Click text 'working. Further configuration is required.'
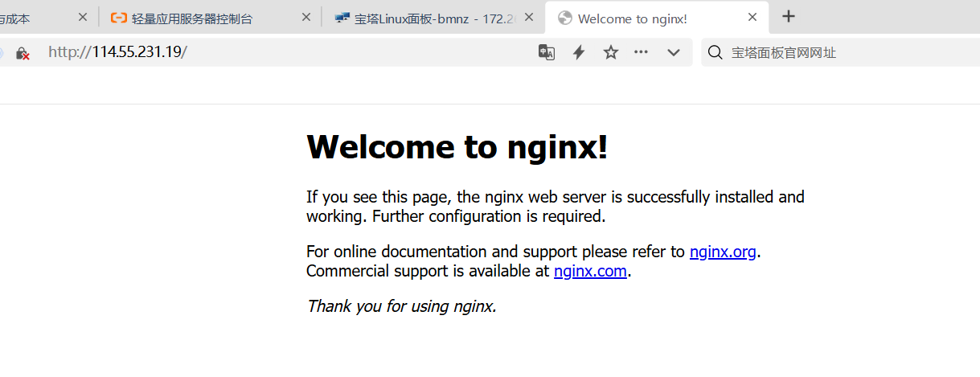 click(456, 216)
